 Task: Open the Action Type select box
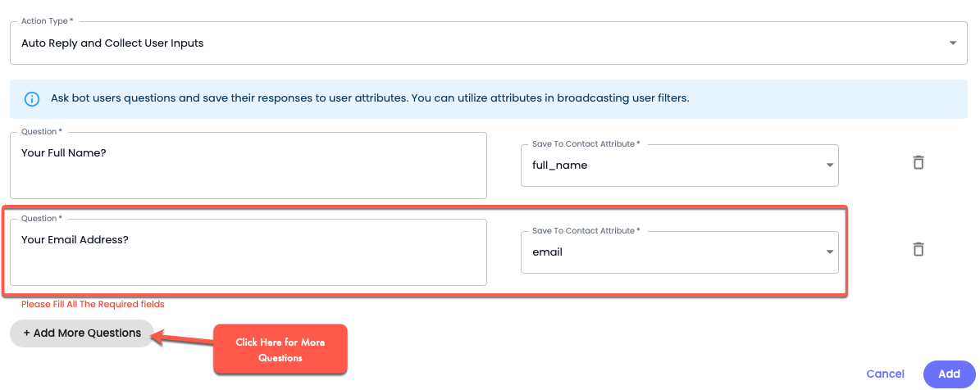pos(484,43)
